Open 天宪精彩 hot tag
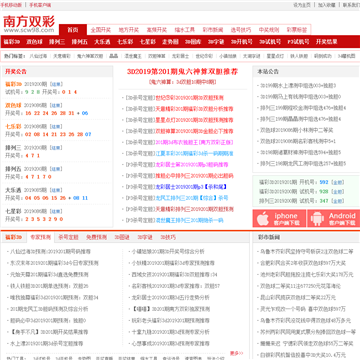Screen dimensions: 360x360 (62, 56)
